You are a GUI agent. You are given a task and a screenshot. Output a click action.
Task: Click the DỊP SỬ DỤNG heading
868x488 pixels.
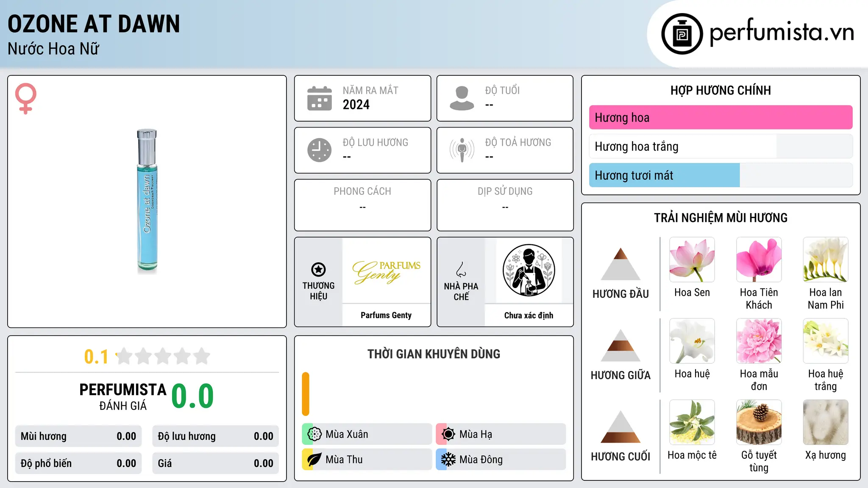tap(505, 191)
